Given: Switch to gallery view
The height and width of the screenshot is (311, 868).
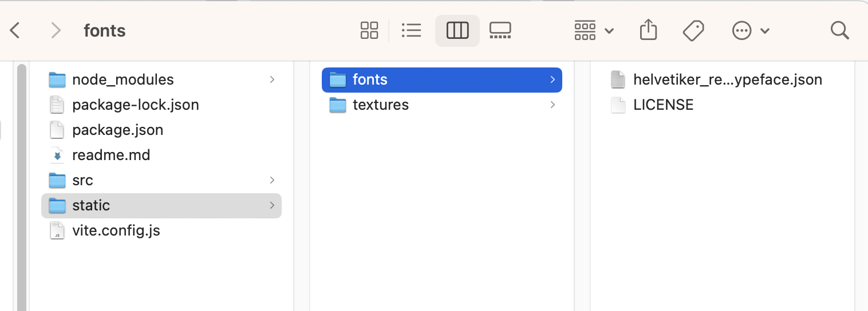Looking at the screenshot, I should [500, 30].
